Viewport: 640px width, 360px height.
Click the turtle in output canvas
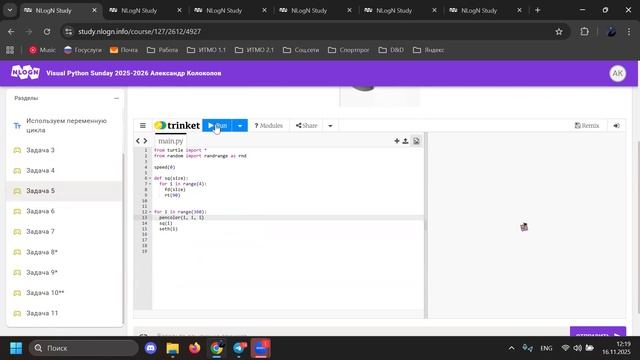click(x=524, y=227)
